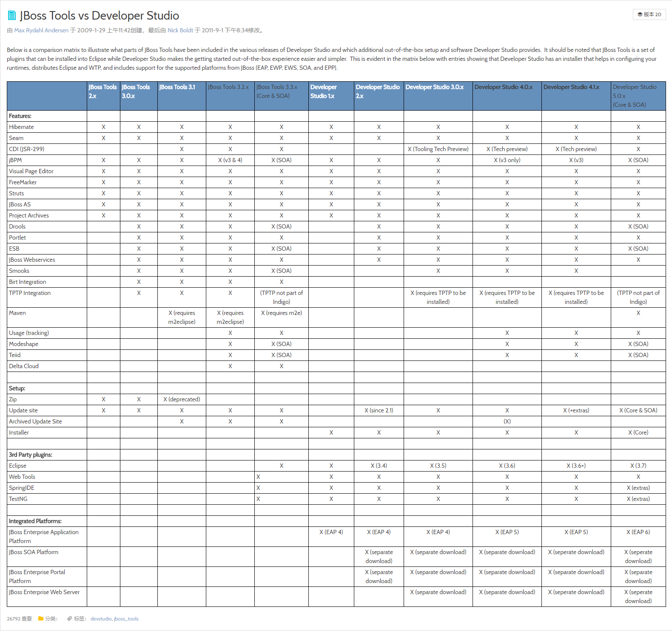Click the 'Zip' row label
The height and width of the screenshot is (632, 672).
coord(13,399)
